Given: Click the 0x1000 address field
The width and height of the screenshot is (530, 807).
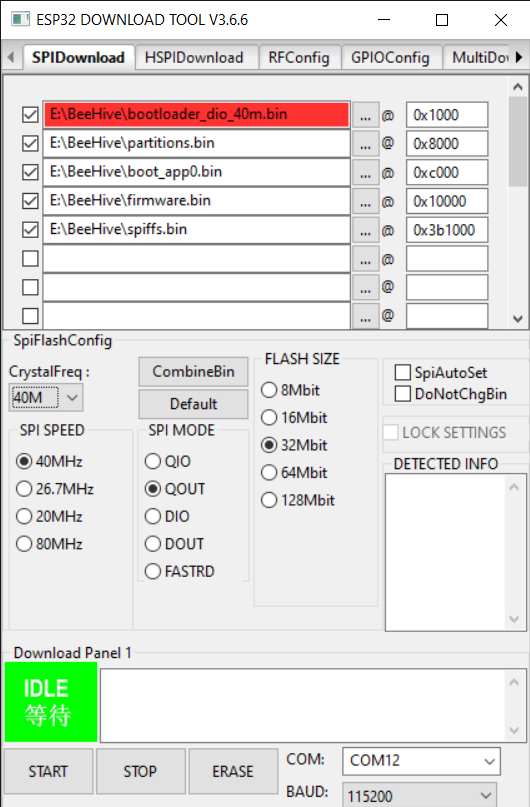Looking at the screenshot, I should [447, 115].
